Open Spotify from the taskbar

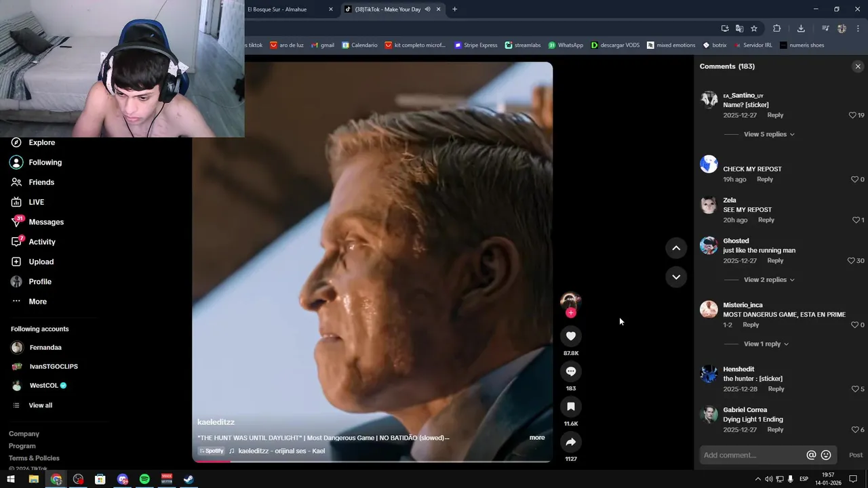[144, 479]
